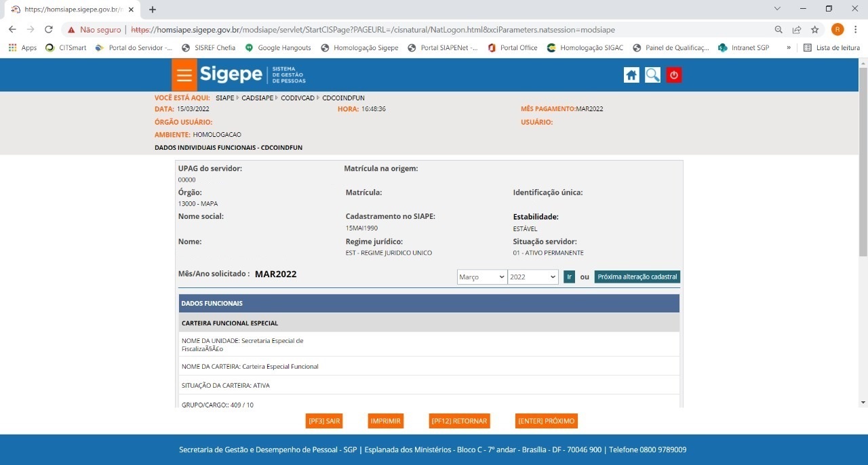This screenshot has height=465, width=868.
Task: Open the Sigepe search magnifier icon
Action: click(652, 75)
